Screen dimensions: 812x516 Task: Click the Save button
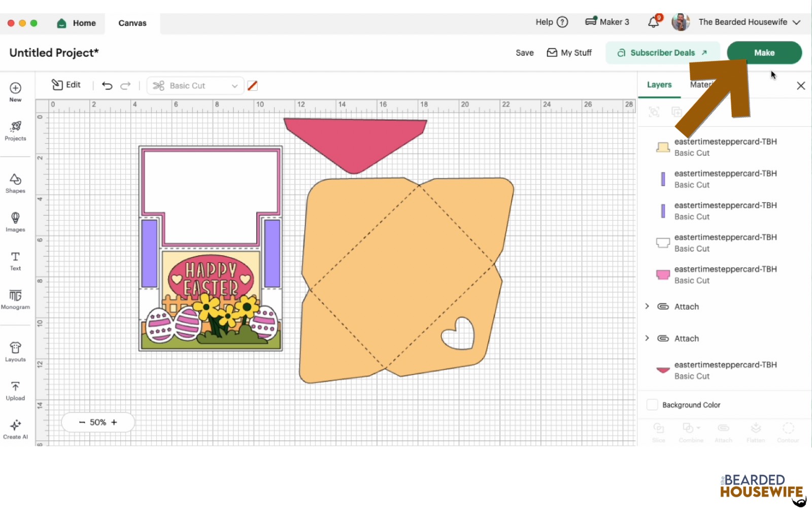click(525, 53)
